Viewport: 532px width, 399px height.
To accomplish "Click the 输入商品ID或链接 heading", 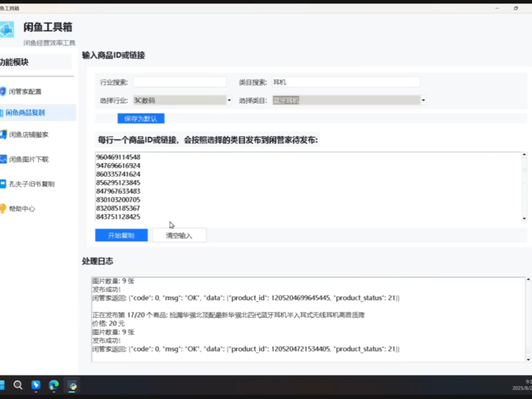I will pyautogui.click(x=113, y=55).
